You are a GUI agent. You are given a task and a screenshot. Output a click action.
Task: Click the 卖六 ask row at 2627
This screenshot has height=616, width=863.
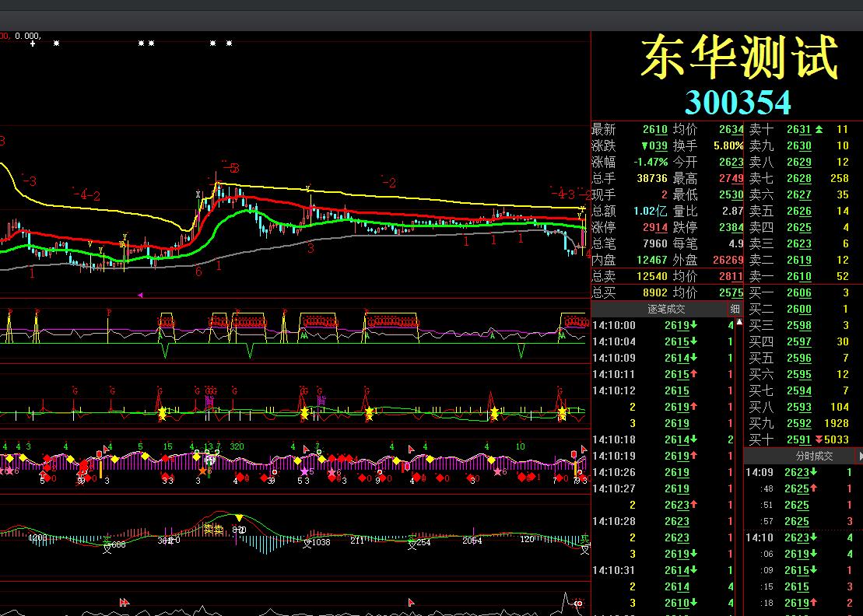click(x=802, y=194)
